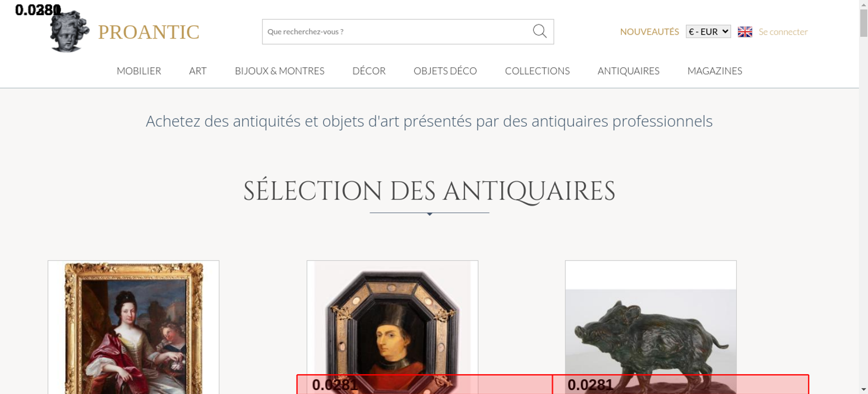Open the currency EUR dropdown
Viewport: 868px width, 394px height.
708,32
